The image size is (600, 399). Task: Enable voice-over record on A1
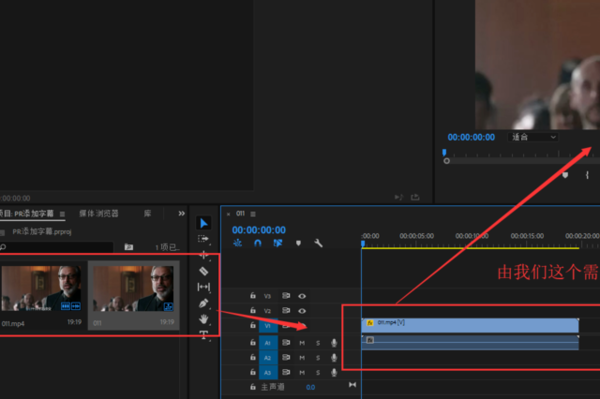(x=334, y=343)
